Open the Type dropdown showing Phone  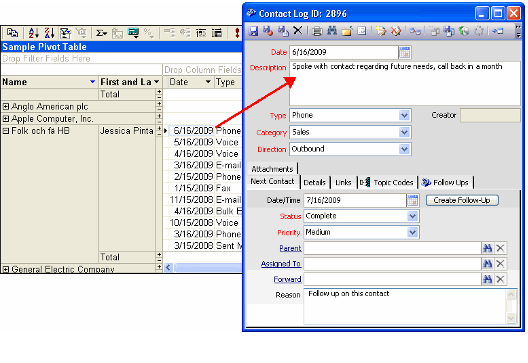click(404, 116)
